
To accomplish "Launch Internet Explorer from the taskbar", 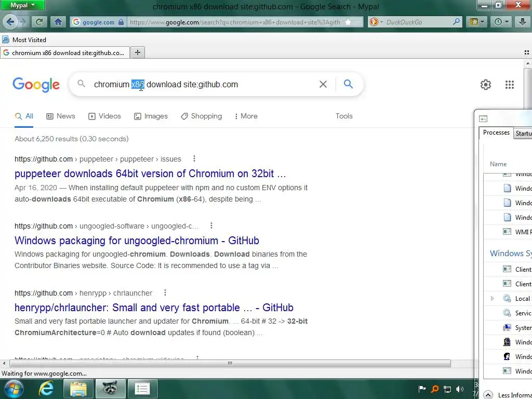I will tap(46, 389).
